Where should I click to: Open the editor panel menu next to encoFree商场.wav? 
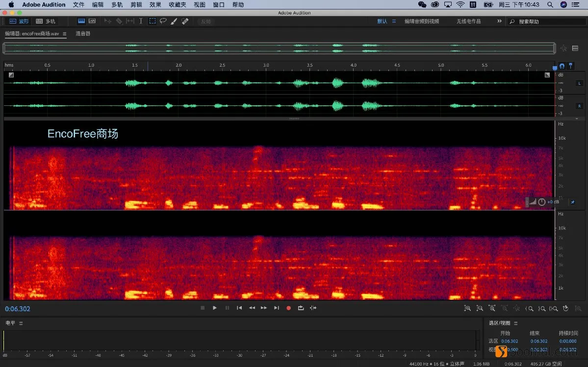(x=65, y=34)
